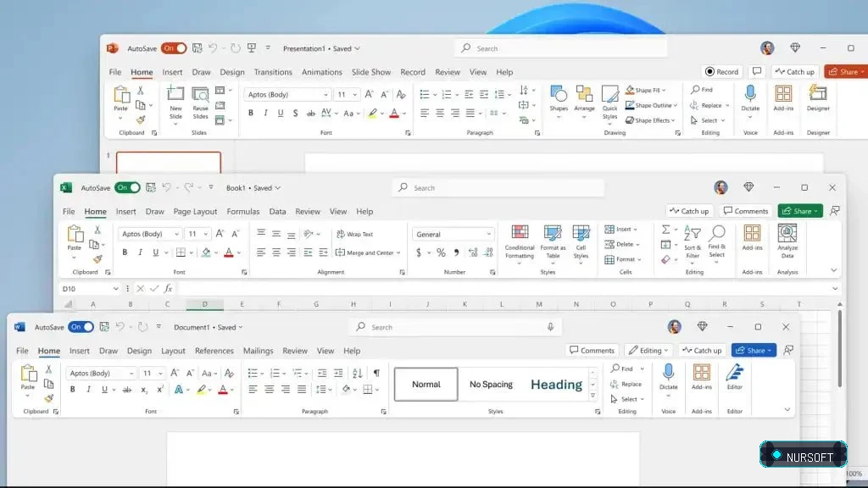This screenshot has height=488, width=868.
Task: Click Dictate microphone in Word ribbon
Action: point(668,373)
